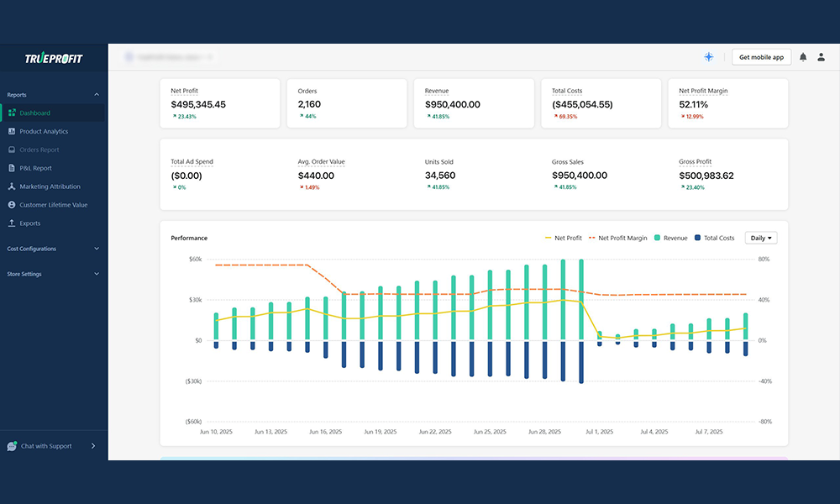
Task: Switch to the Dashboard menu item
Action: pos(37,113)
